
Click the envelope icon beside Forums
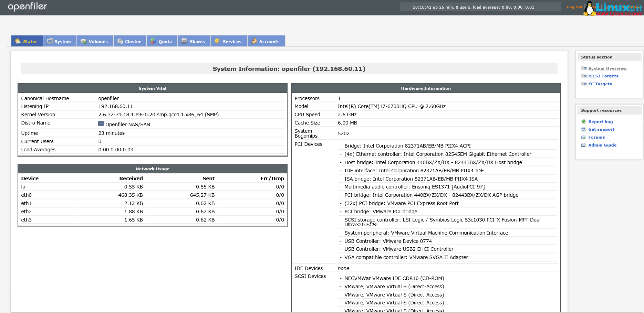coord(583,137)
